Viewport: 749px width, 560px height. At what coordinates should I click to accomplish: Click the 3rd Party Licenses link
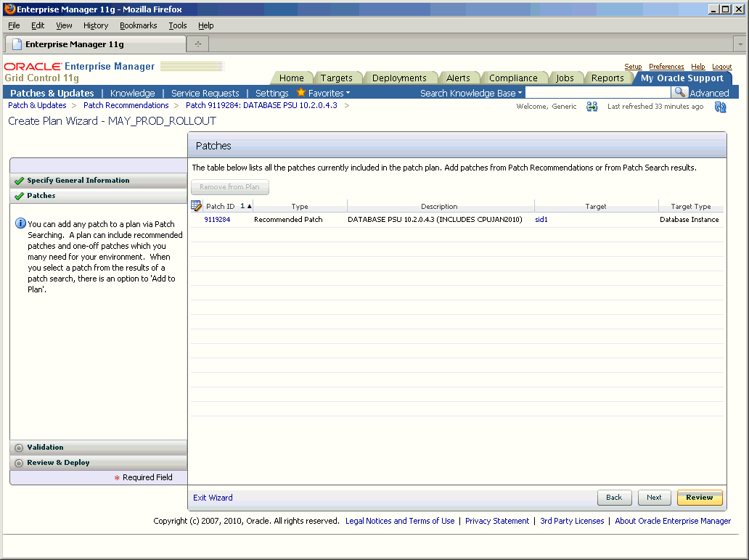(572, 521)
